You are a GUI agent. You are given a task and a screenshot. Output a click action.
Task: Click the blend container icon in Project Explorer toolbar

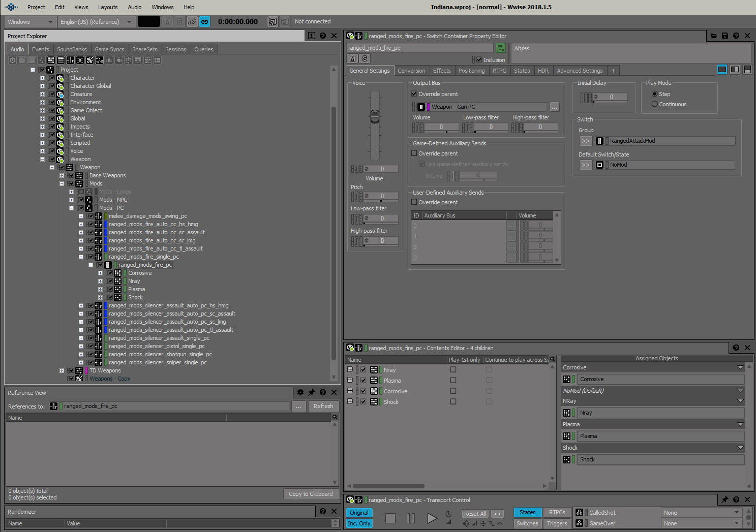tap(80, 60)
